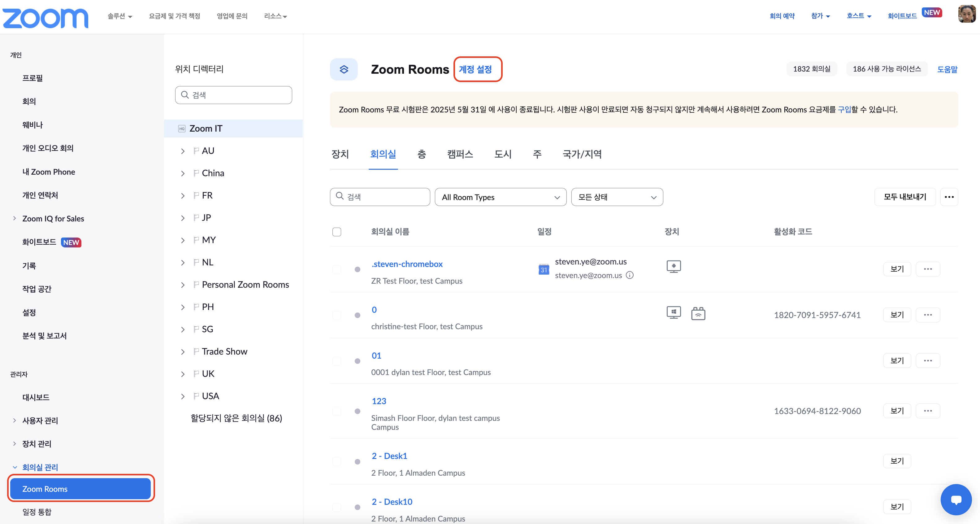Tick the select-all rooms checkbox
The height and width of the screenshot is (524, 980).
(337, 232)
